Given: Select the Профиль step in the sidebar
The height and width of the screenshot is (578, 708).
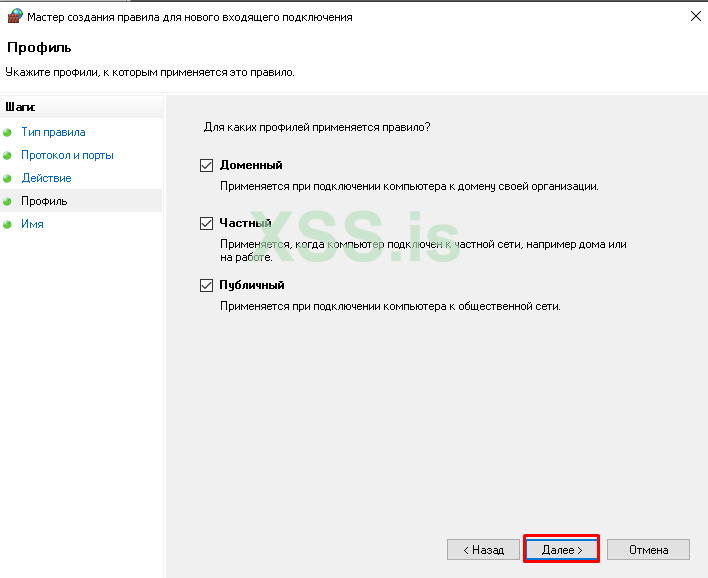Looking at the screenshot, I should click(x=44, y=201).
